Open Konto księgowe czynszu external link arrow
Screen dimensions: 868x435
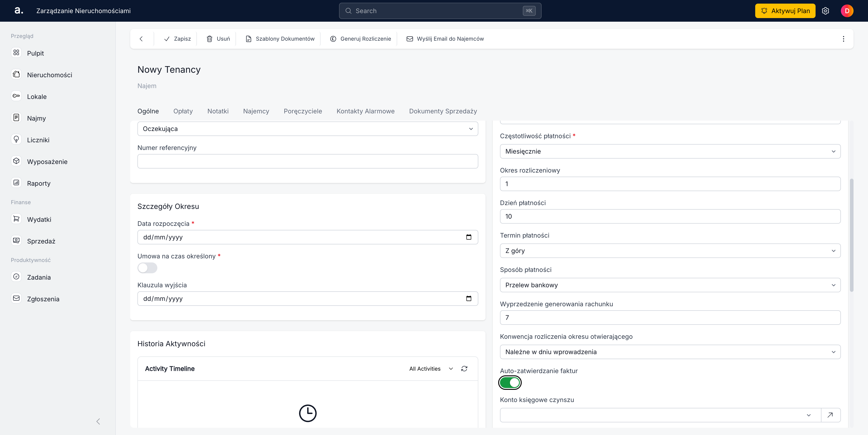[830, 415]
